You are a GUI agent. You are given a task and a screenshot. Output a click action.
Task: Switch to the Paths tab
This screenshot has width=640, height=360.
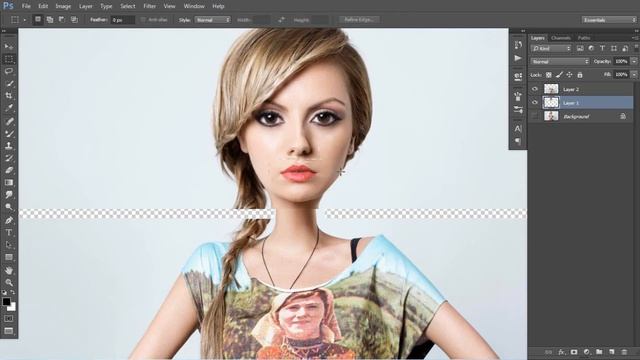point(584,38)
